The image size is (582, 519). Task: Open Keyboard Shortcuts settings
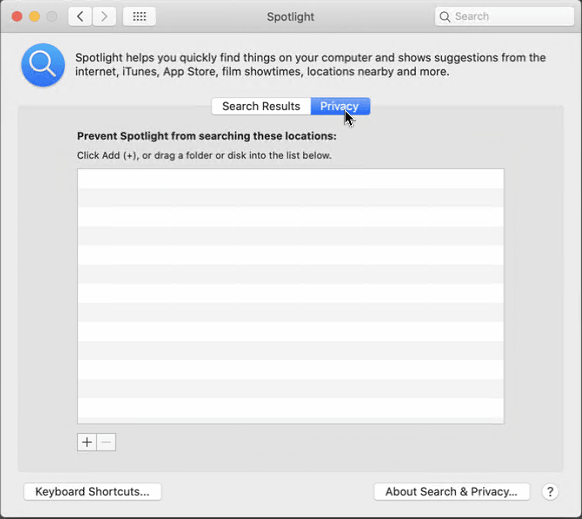coord(92,492)
